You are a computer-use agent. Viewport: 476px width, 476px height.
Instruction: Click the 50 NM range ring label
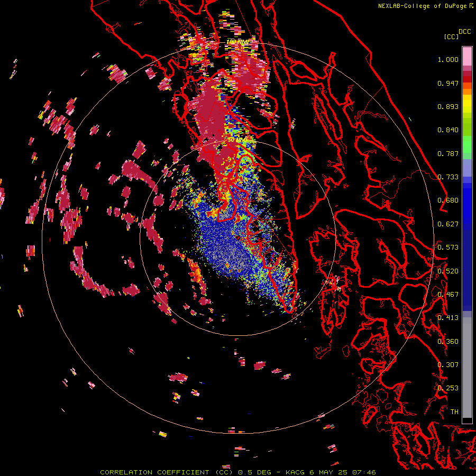pyautogui.click(x=237, y=140)
